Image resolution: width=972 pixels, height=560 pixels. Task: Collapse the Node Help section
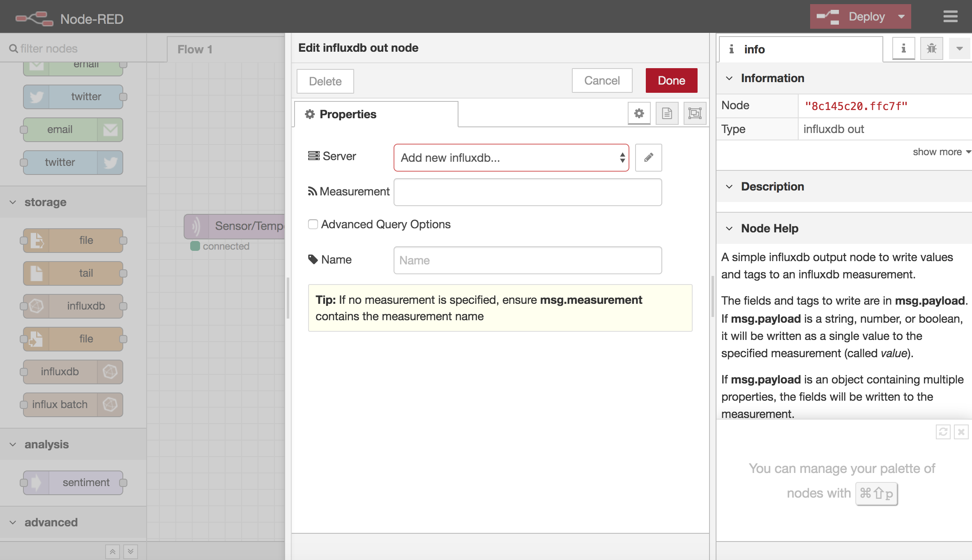coord(844,228)
